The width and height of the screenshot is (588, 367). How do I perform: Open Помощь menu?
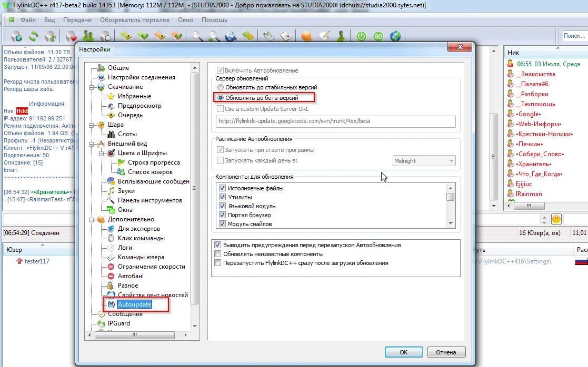[214, 20]
